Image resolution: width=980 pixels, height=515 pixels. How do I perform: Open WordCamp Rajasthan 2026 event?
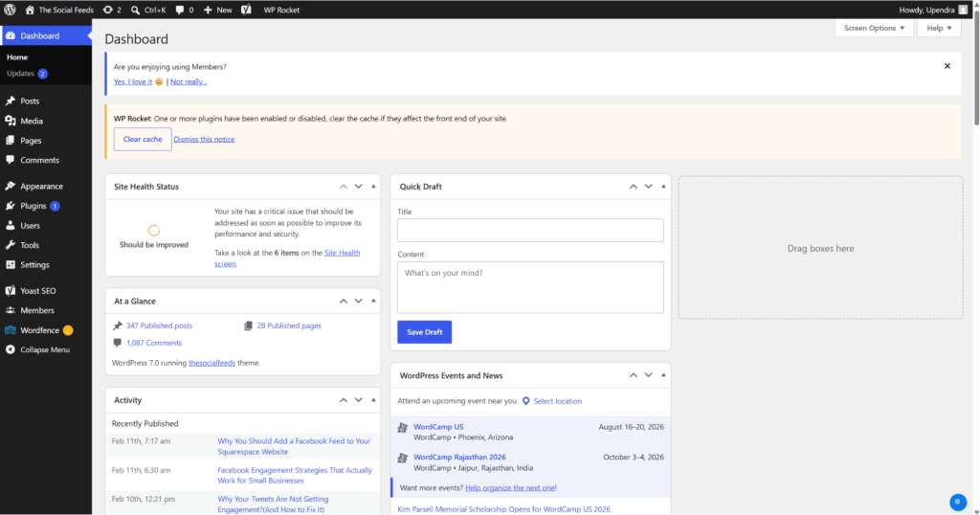pos(459,457)
